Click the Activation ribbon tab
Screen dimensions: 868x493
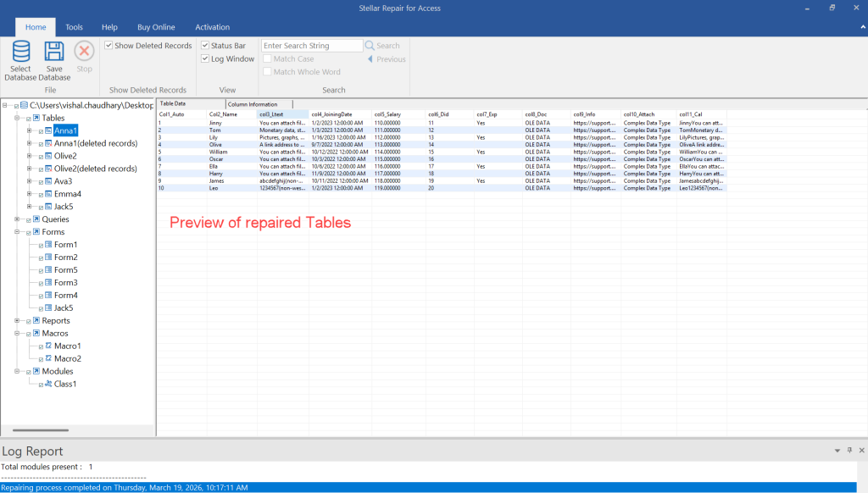pyautogui.click(x=212, y=26)
